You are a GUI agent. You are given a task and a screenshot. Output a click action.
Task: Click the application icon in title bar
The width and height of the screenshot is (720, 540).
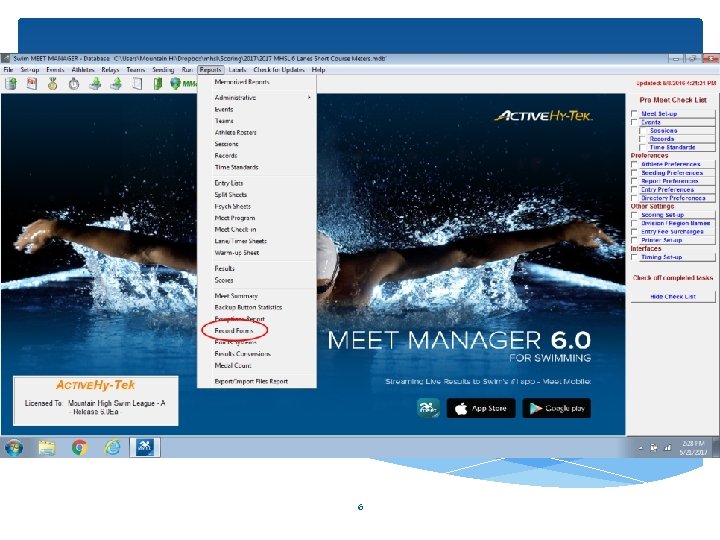[x=6, y=59]
